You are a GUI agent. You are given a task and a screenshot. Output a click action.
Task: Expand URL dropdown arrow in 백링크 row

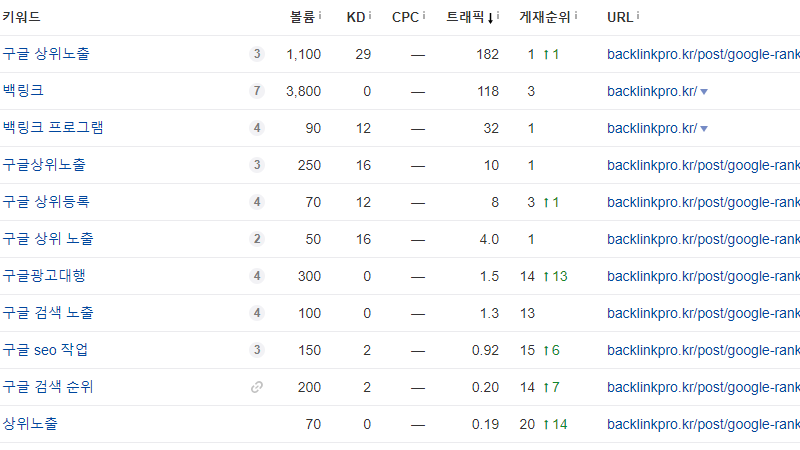tap(704, 92)
